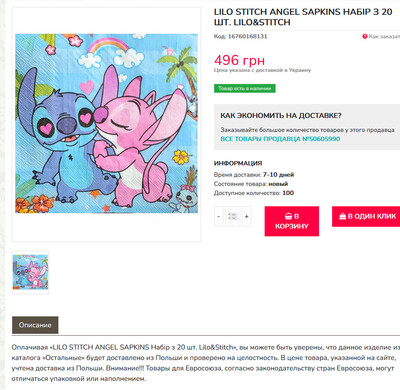Buy now via 'В один клик' button

(366, 216)
